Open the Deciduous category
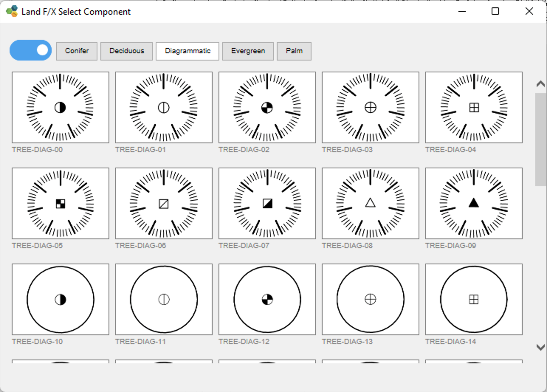The height and width of the screenshot is (392, 547). (127, 51)
